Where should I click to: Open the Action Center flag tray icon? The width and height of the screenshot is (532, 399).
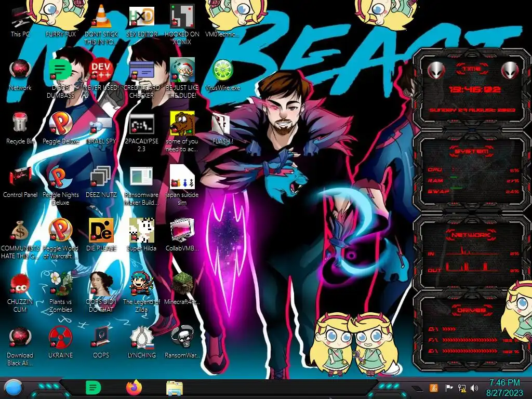point(449,388)
